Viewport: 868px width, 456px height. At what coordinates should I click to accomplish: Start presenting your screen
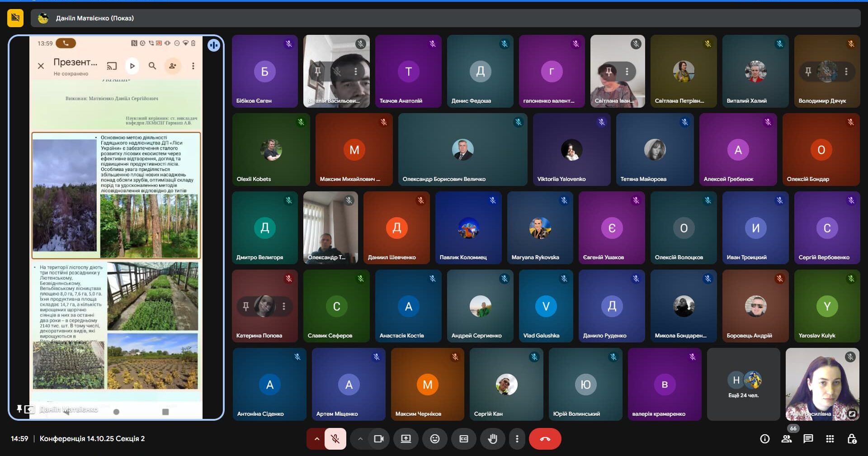pos(406,439)
